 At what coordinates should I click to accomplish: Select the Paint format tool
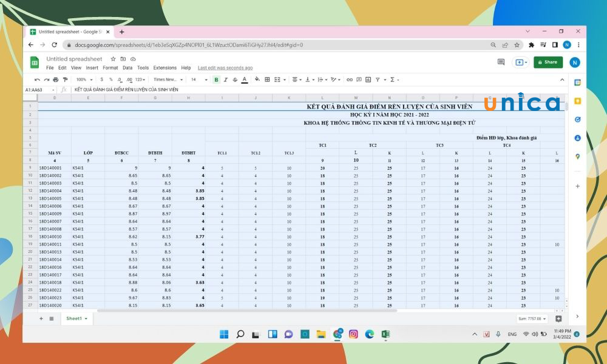[65, 79]
